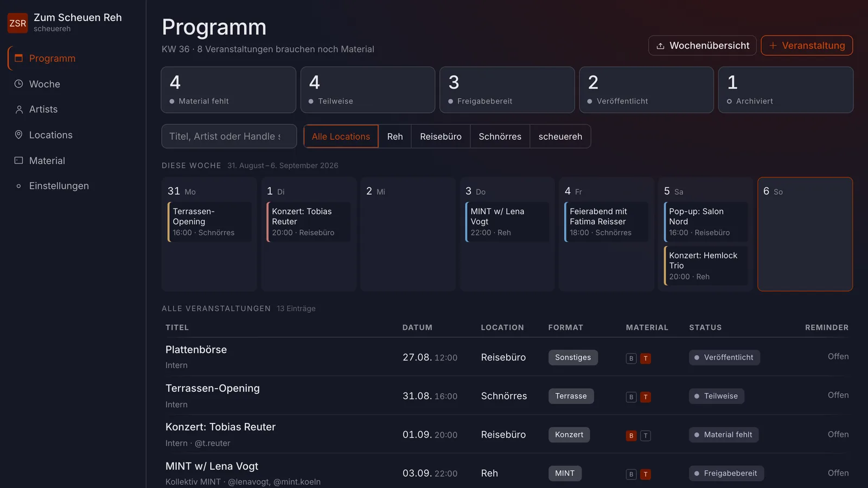Click the T material badge for Plattenbörse
This screenshot has height=488, width=868.
point(646,358)
